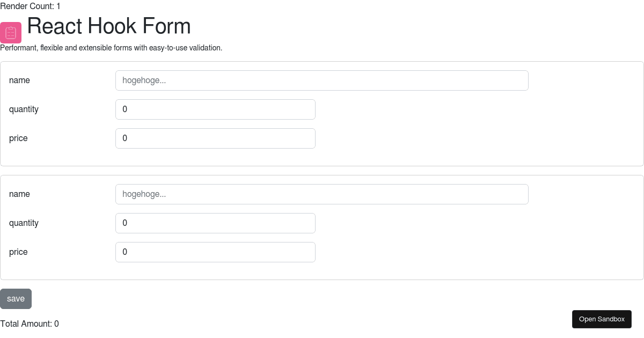
Task: Click the pink clipboard logo icon
Action: pos(11,33)
